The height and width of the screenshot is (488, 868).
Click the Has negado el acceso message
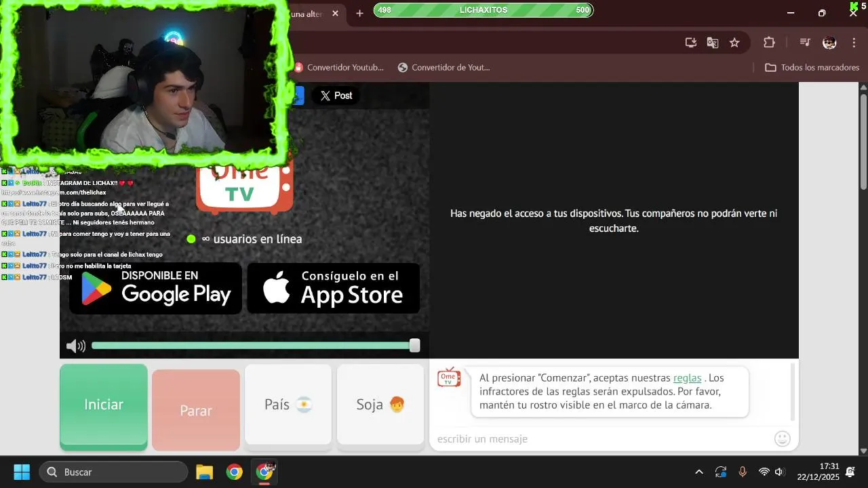coord(614,221)
